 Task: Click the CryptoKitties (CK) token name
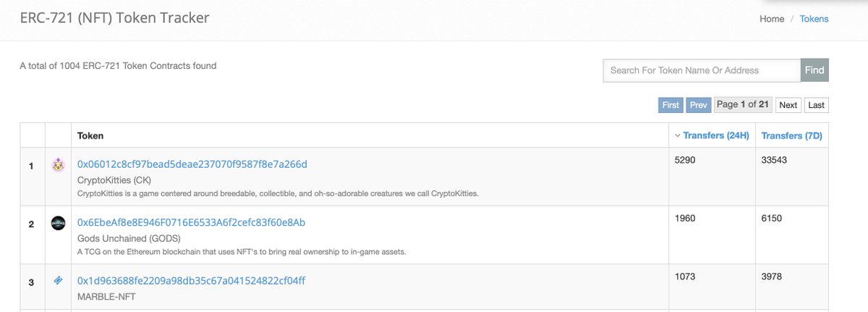114,180
